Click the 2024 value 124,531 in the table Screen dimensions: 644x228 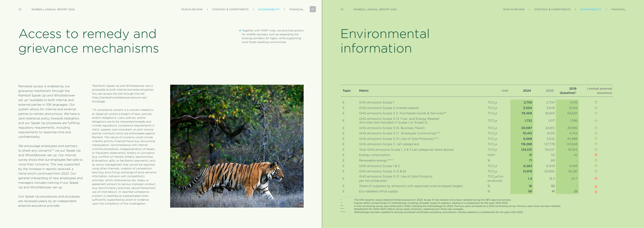[526, 149]
